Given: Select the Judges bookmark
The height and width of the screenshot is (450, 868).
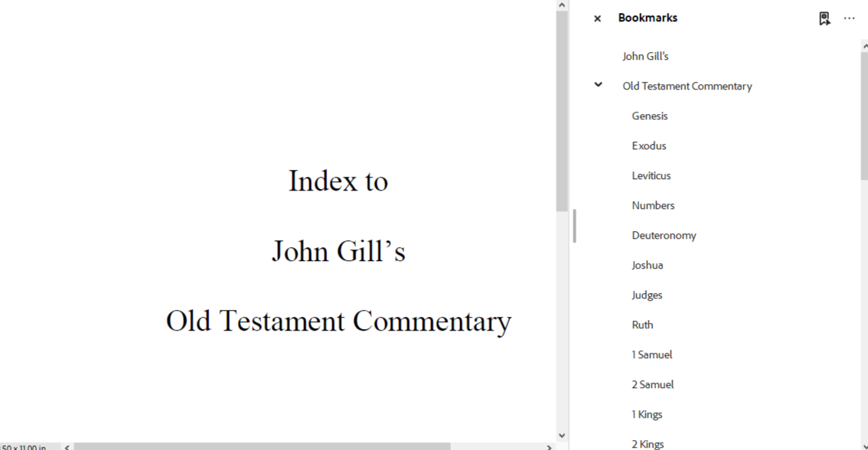Looking at the screenshot, I should tap(647, 295).
